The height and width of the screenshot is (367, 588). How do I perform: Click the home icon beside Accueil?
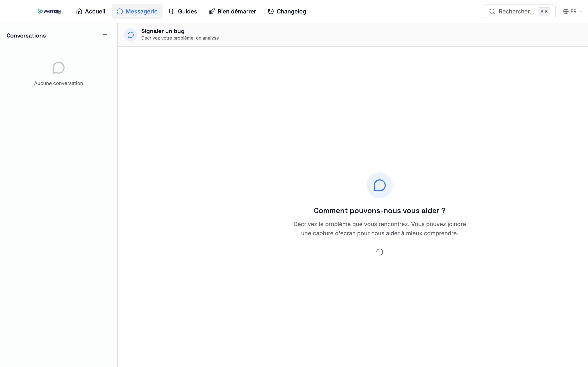click(79, 11)
